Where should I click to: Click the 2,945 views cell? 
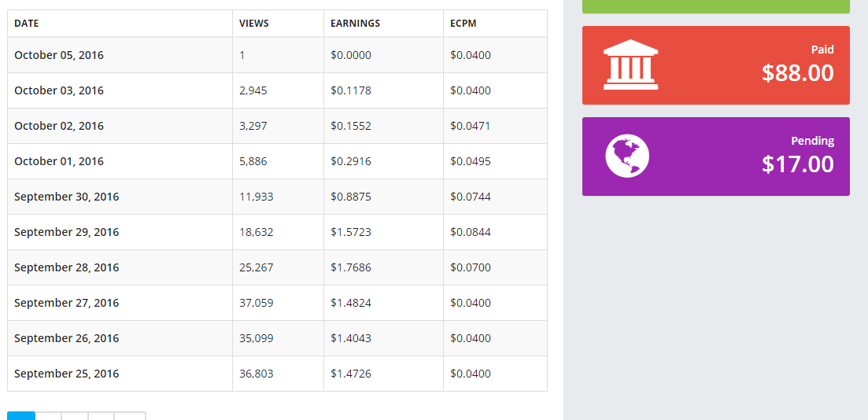point(253,90)
